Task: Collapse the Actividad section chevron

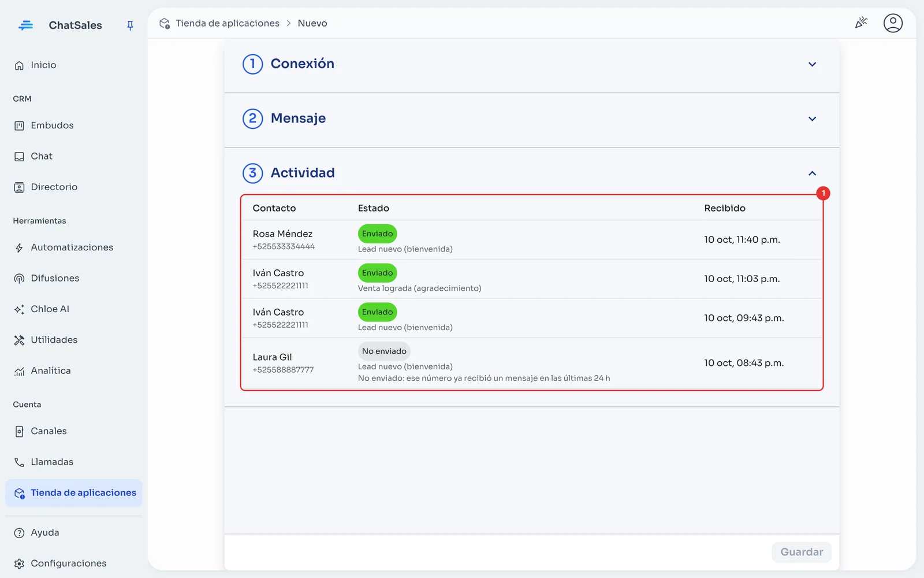Action: (812, 173)
